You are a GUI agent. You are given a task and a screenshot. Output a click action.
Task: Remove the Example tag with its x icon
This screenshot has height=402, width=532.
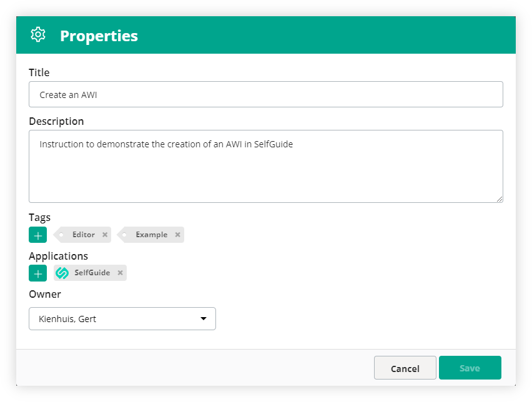pos(177,235)
